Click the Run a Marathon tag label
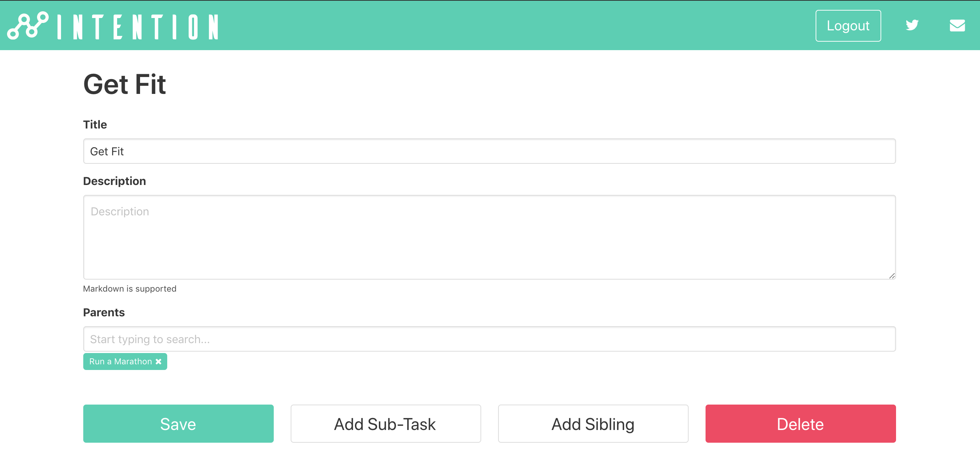 click(120, 361)
